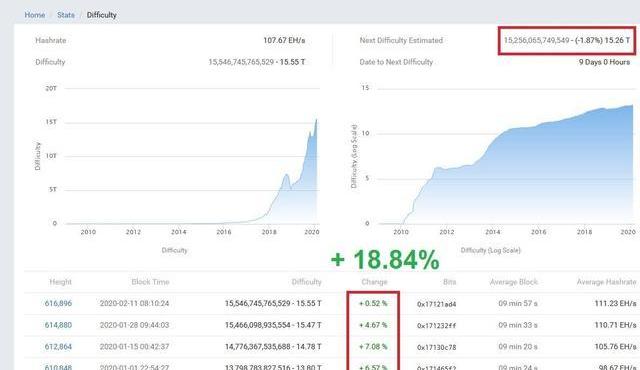Open the Home breadcrumb link
Viewport: 640px width, 370px height.
point(35,15)
